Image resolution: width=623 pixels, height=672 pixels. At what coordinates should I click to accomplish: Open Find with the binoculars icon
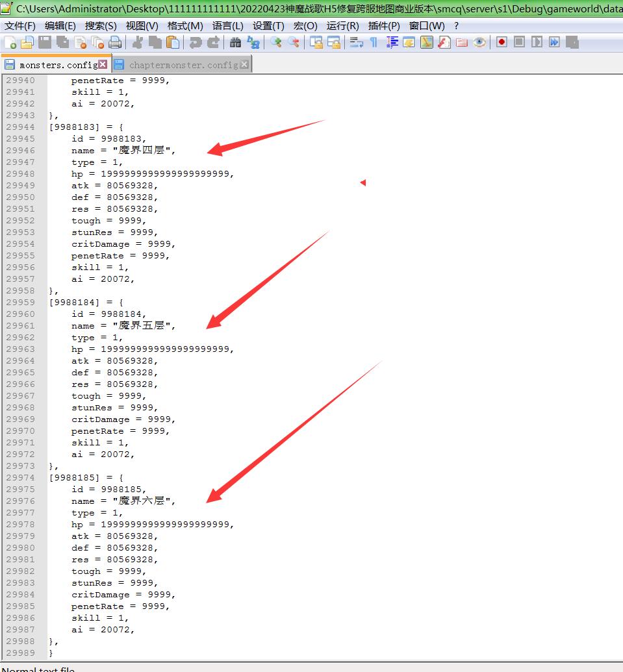click(x=235, y=42)
